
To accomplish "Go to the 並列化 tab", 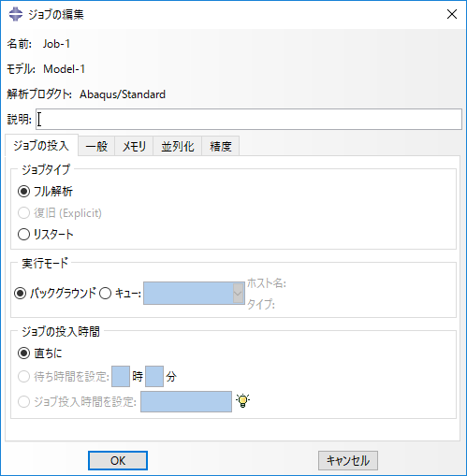I will click(177, 146).
